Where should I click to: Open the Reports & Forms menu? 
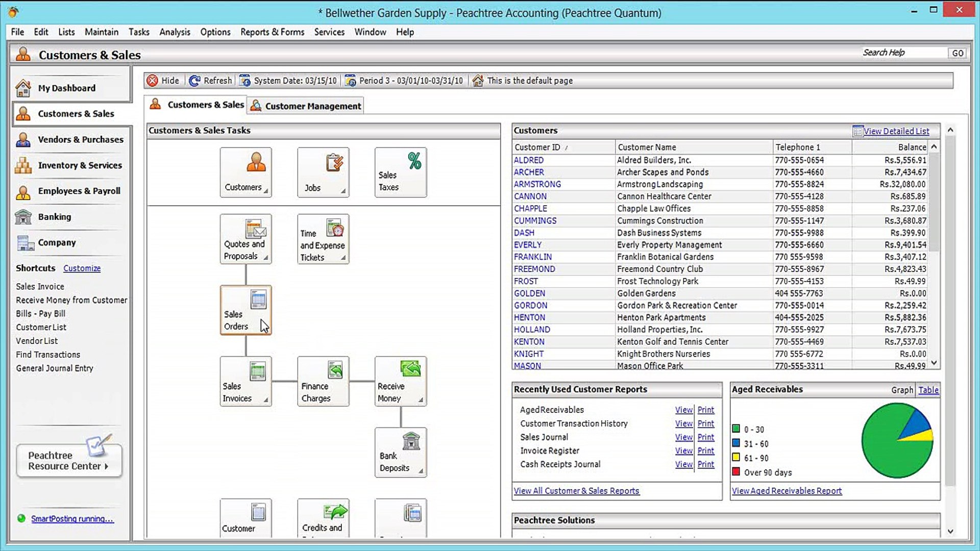[x=272, y=32]
